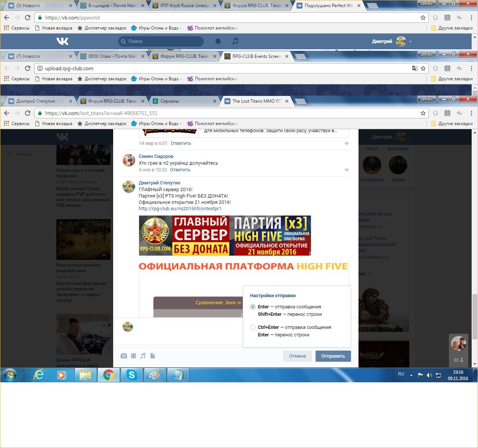This screenshot has height=448, width=478.
Task: Open VK notifications bell in ppworld window
Action: tap(218, 41)
